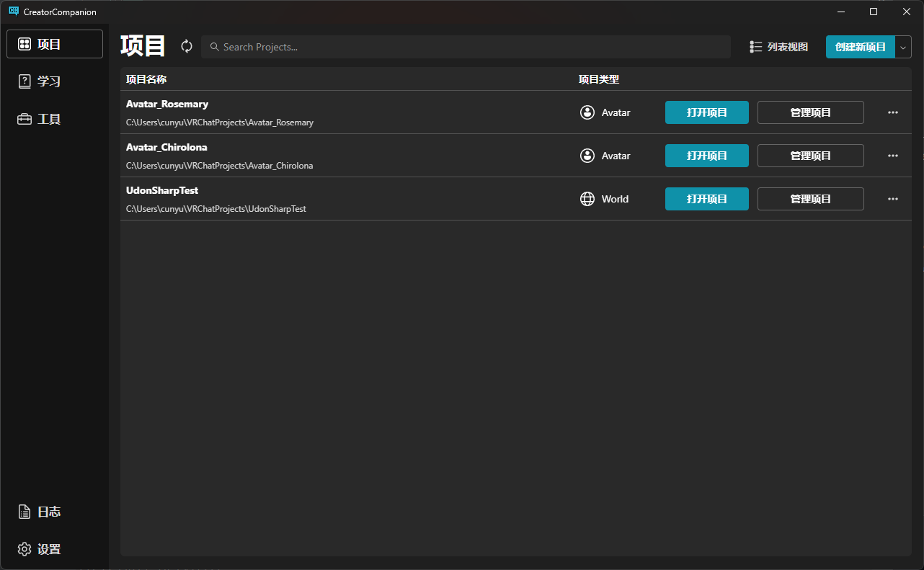Click the refresh projects icon
924x570 pixels.
[x=187, y=46]
